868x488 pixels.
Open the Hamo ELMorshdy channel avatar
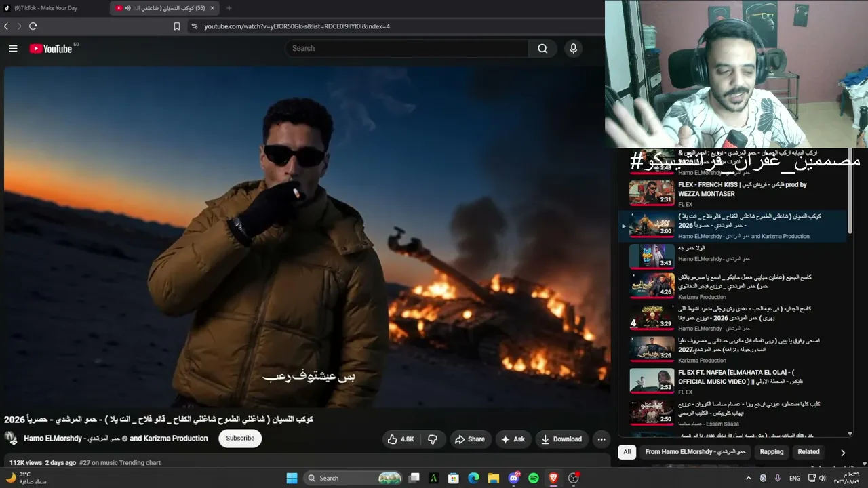click(11, 439)
